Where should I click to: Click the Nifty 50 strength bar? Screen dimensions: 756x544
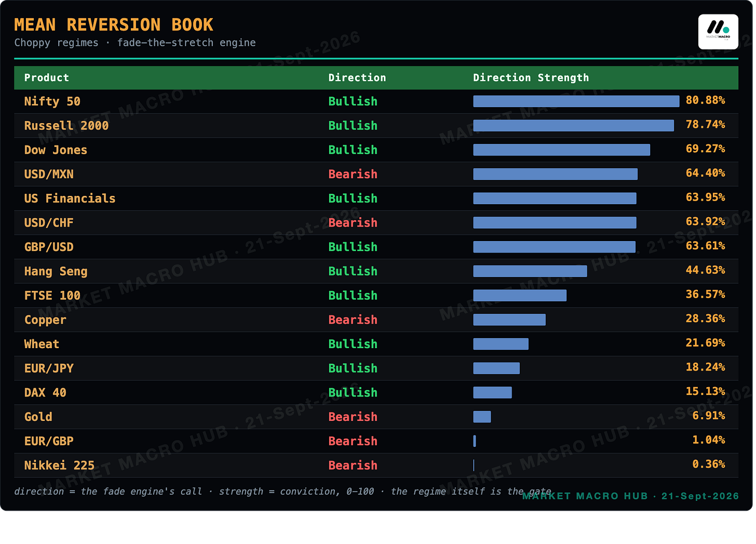click(576, 101)
